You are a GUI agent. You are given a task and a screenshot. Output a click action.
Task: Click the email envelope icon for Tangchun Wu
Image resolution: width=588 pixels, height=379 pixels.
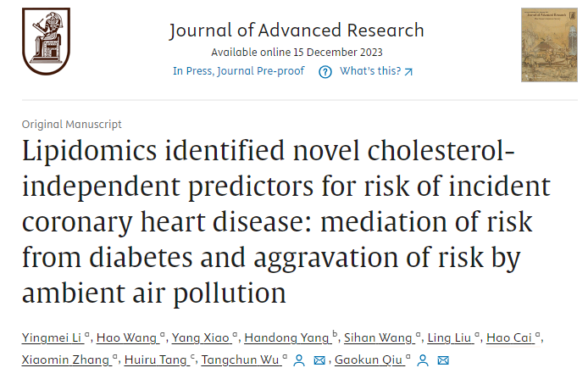[319, 360]
